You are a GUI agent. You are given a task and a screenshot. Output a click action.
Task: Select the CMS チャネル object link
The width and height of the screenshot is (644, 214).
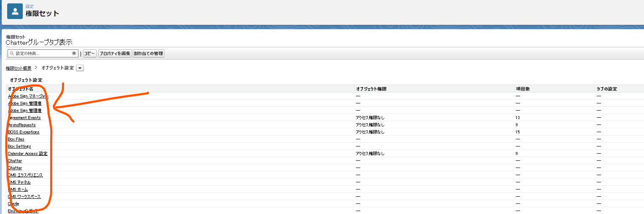pos(19,182)
